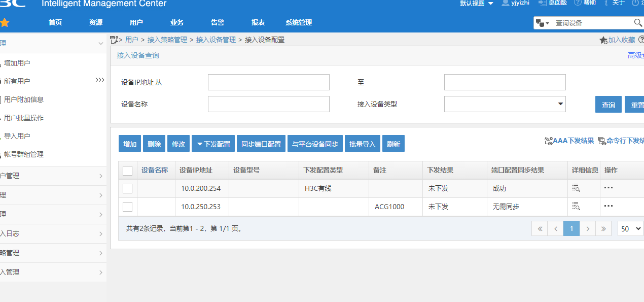
Task: Click the 桌面版 desktop version icon
Action: coord(543,3)
